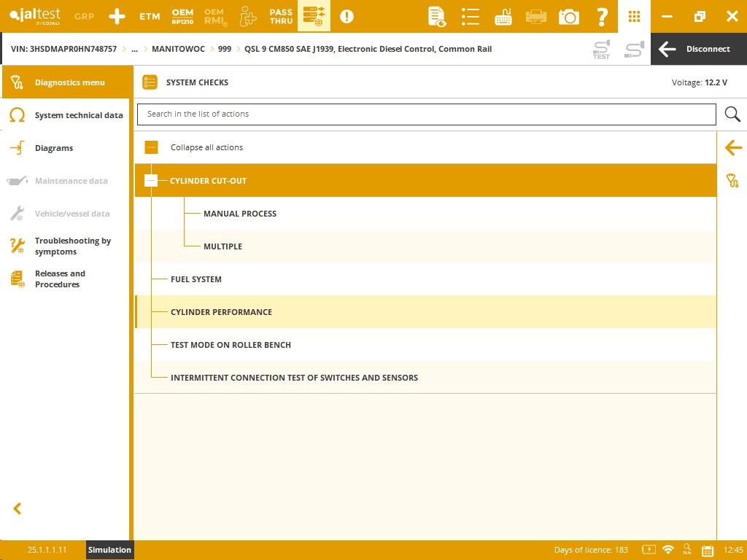The height and width of the screenshot is (560, 747).
Task: Select MANUAL PROCESS action
Action: pyautogui.click(x=240, y=214)
